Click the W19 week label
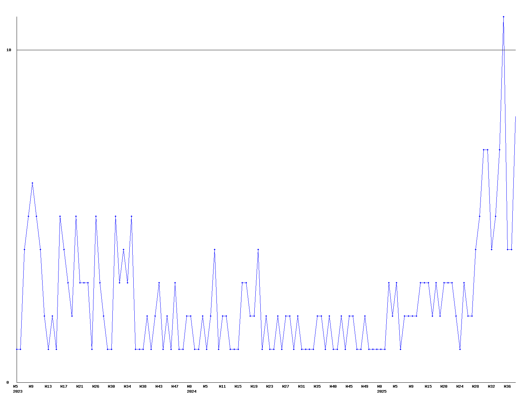532x399 pixels. click(254, 386)
